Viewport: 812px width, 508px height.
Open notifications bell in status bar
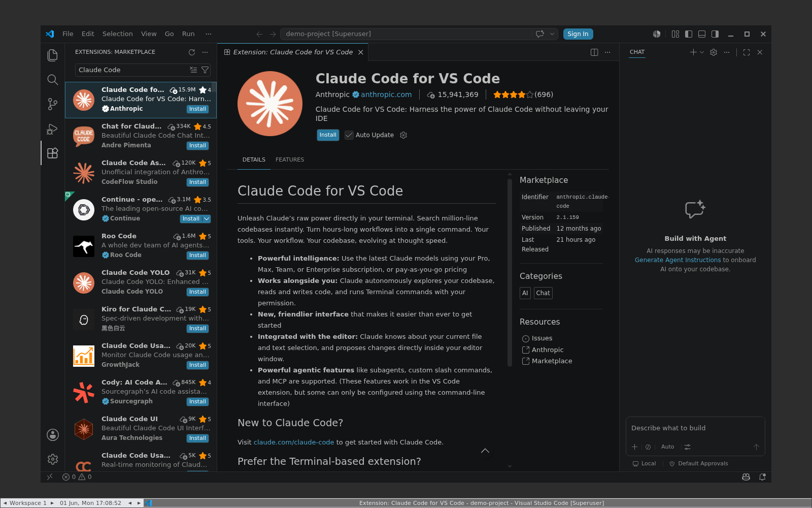pyautogui.click(x=762, y=477)
